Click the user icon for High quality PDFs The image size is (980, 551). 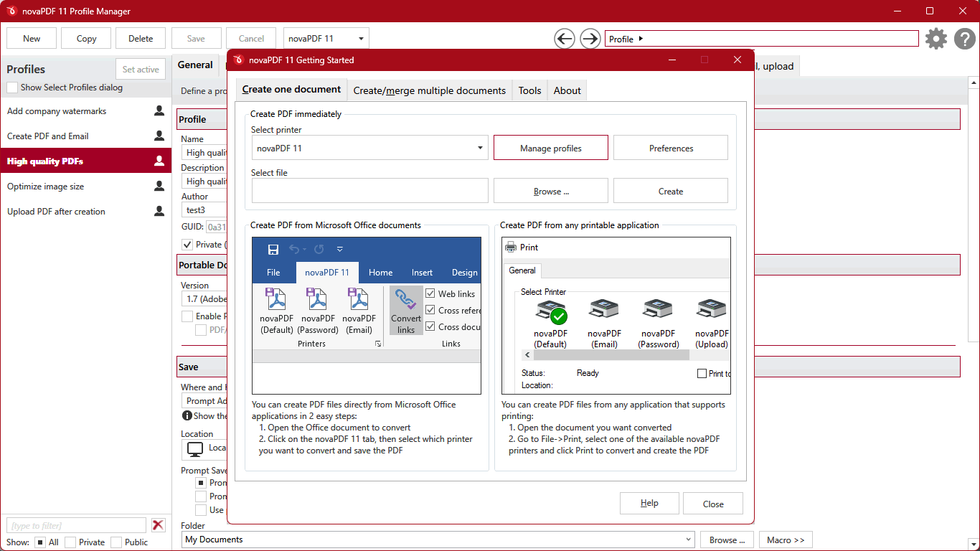[x=159, y=161]
